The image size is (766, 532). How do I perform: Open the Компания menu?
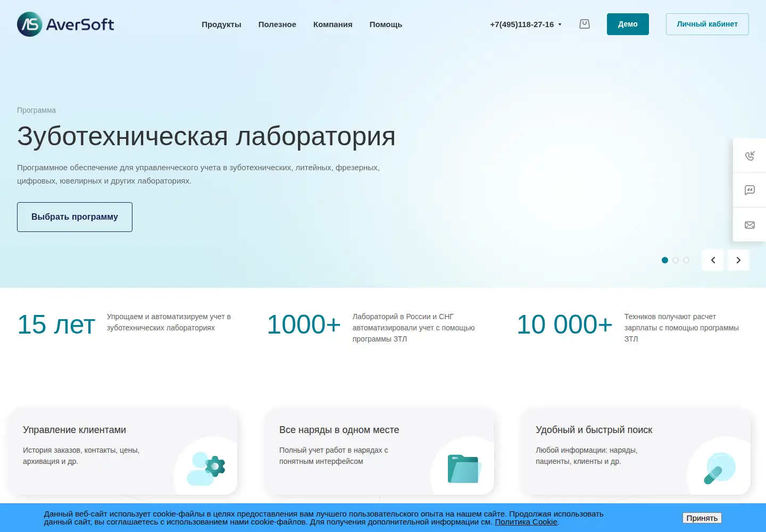click(x=333, y=24)
